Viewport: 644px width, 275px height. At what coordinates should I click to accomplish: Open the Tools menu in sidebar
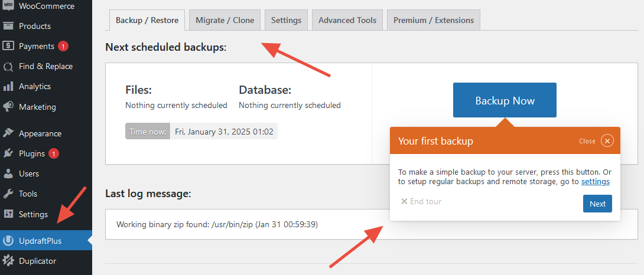click(x=28, y=194)
